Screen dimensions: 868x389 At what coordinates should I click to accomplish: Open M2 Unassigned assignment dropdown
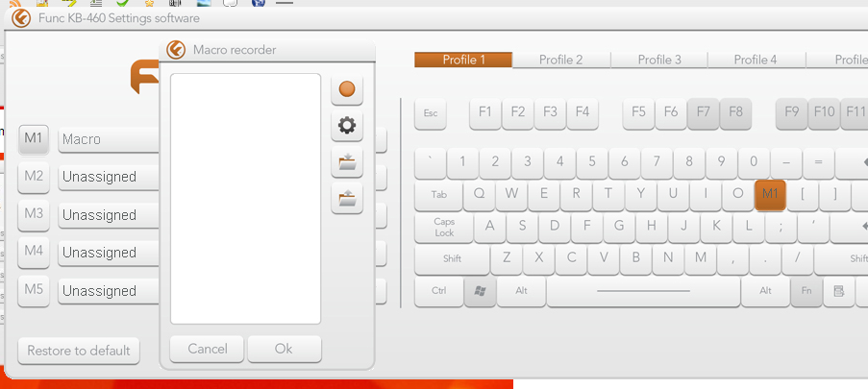click(x=109, y=177)
